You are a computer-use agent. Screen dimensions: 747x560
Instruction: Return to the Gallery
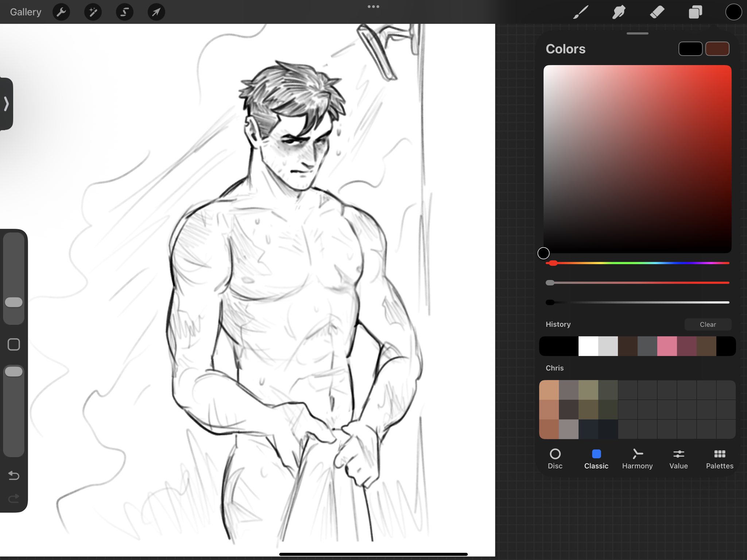point(26,12)
